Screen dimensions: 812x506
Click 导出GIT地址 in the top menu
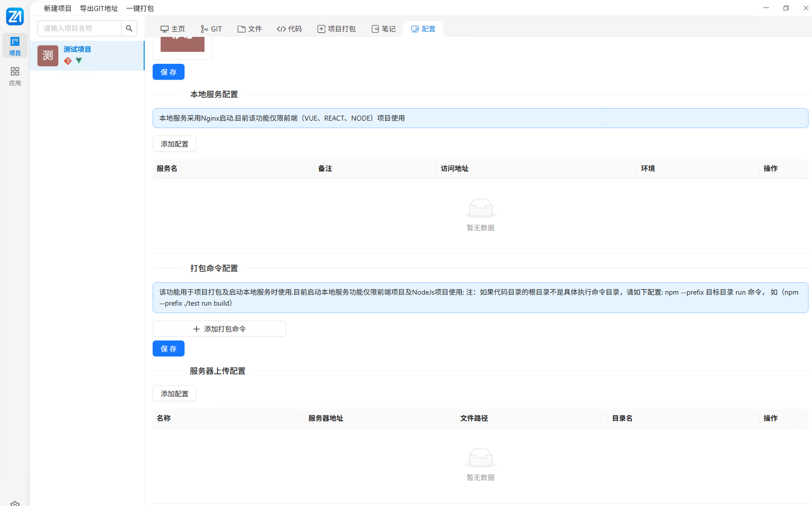(x=99, y=8)
